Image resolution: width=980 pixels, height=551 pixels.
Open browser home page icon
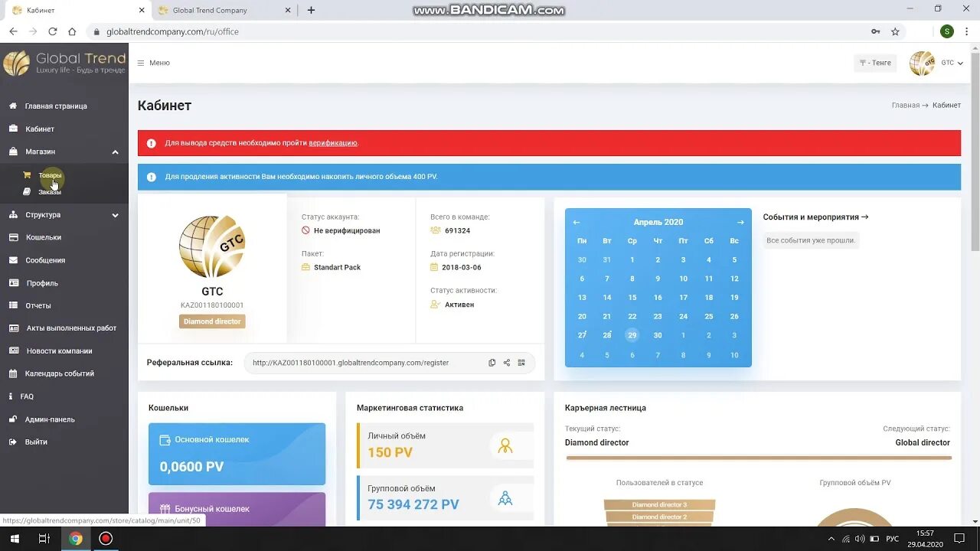coord(72,31)
